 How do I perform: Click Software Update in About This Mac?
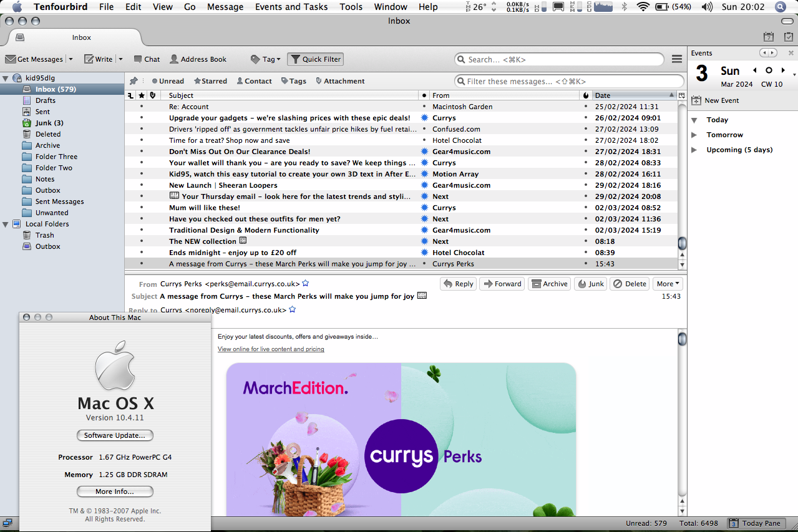tap(115, 435)
